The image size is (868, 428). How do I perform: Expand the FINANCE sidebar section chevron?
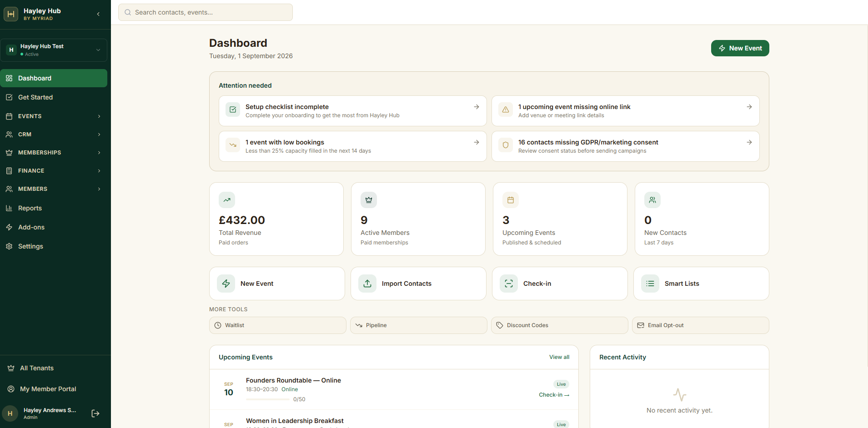[99, 171]
